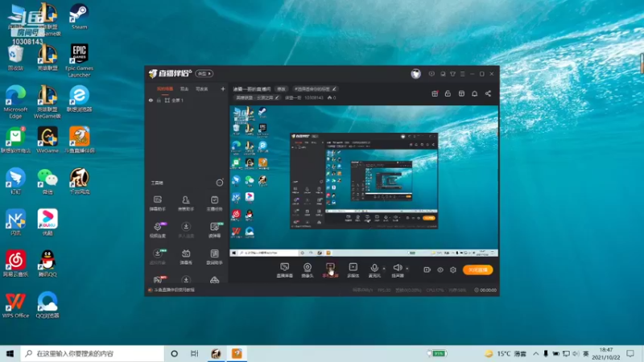Click the user avatar in title bar
Viewport: 644px width, 362px height.
(x=415, y=74)
